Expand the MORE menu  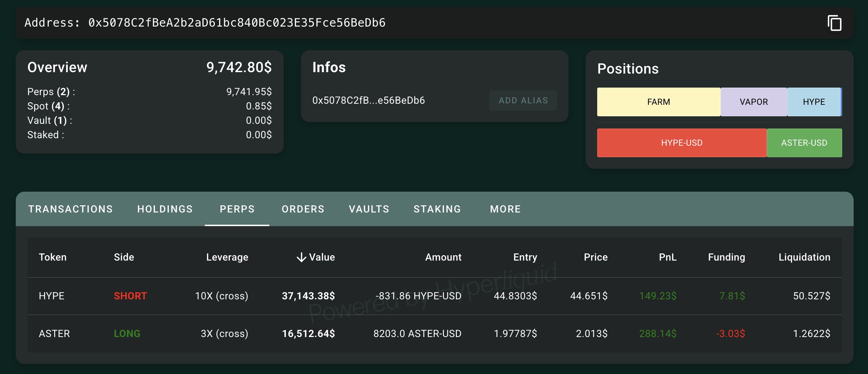(505, 209)
